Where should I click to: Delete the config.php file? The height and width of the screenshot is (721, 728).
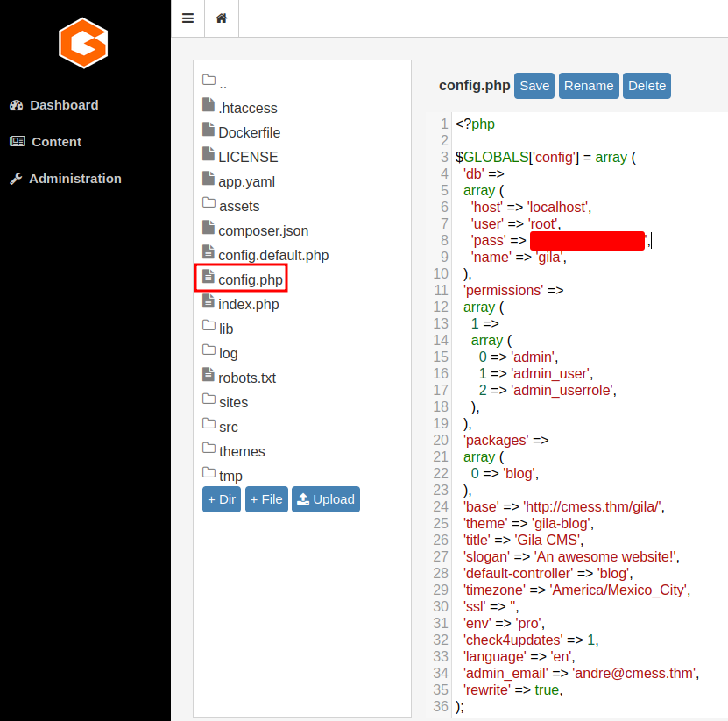[647, 86]
